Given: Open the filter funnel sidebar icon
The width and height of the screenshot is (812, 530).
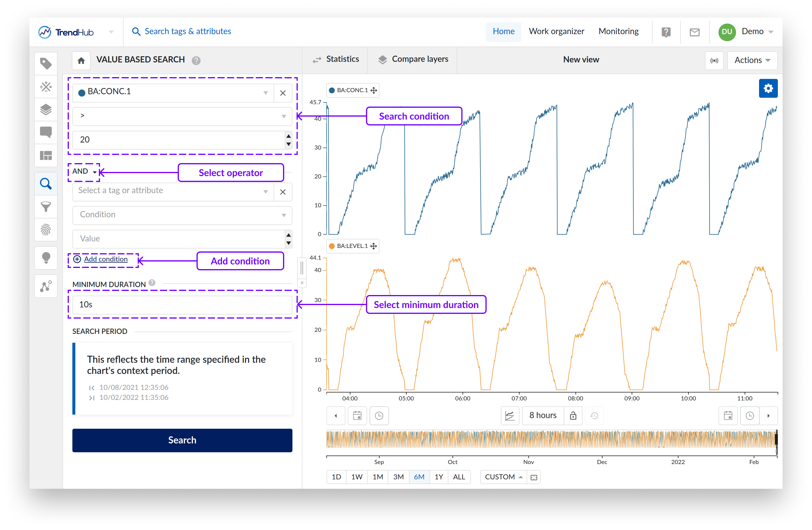Looking at the screenshot, I should [x=46, y=207].
